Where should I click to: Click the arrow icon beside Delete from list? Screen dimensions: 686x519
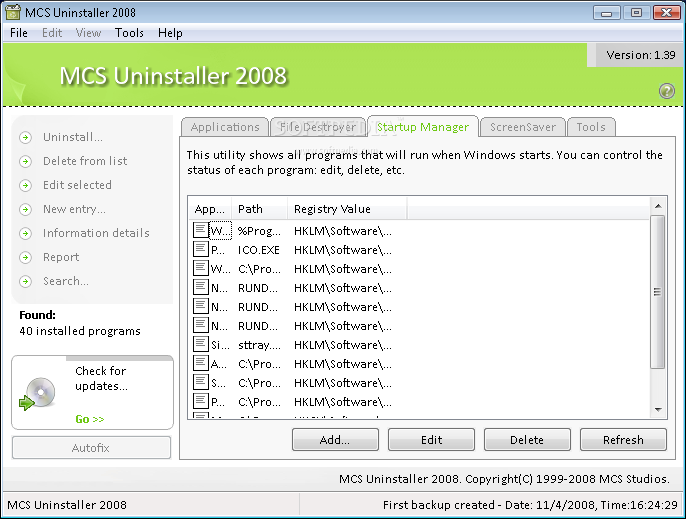(x=25, y=161)
